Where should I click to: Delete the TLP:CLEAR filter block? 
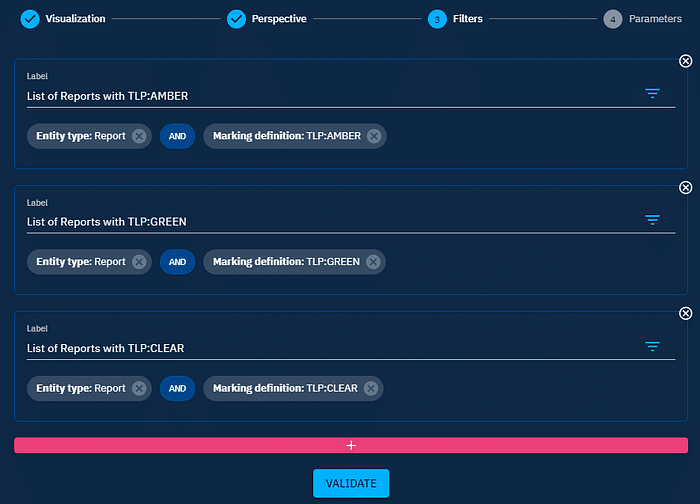coord(685,313)
